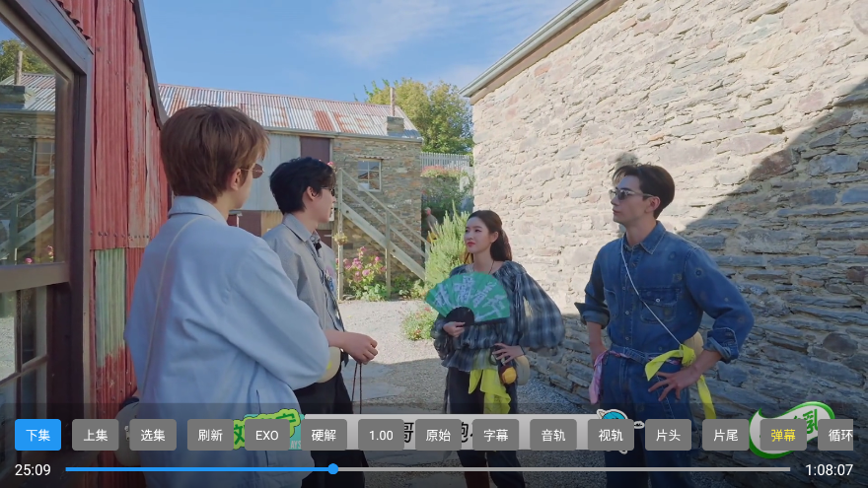Choose an audio track via 音轨
This screenshot has height=488, width=868.
pyautogui.click(x=553, y=435)
